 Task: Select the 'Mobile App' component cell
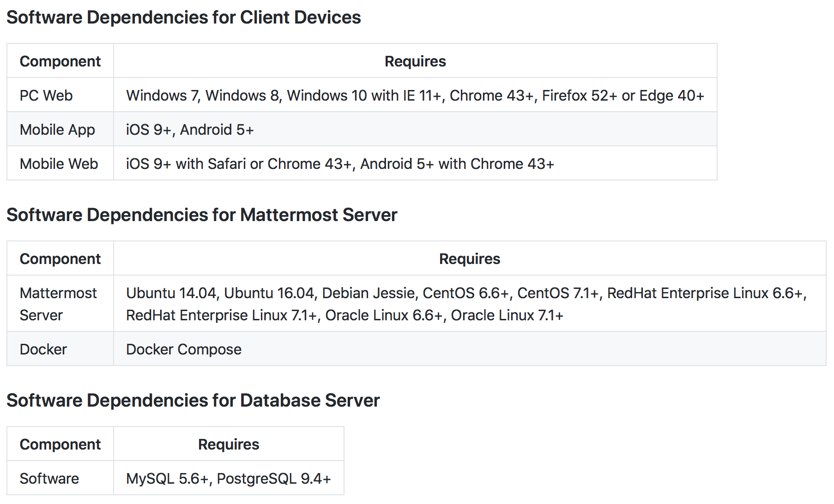[x=57, y=130]
